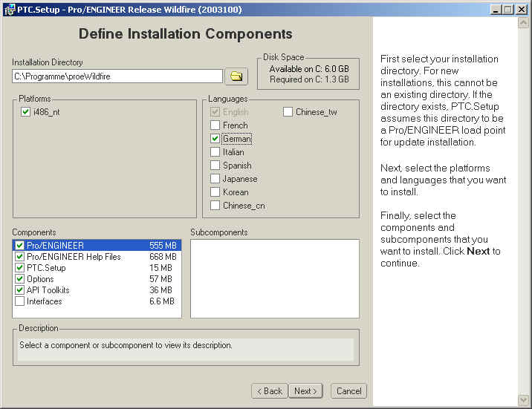Maximize the PTC.Setup window
The width and height of the screenshot is (532, 409).
[x=508, y=10]
